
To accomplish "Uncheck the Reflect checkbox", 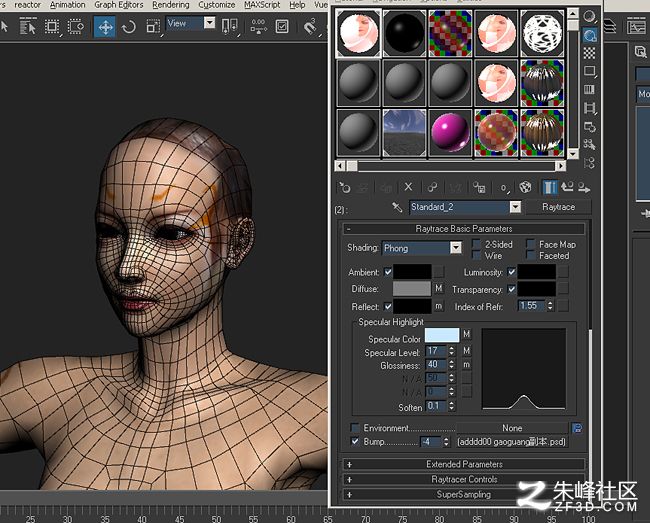I will pyautogui.click(x=388, y=307).
